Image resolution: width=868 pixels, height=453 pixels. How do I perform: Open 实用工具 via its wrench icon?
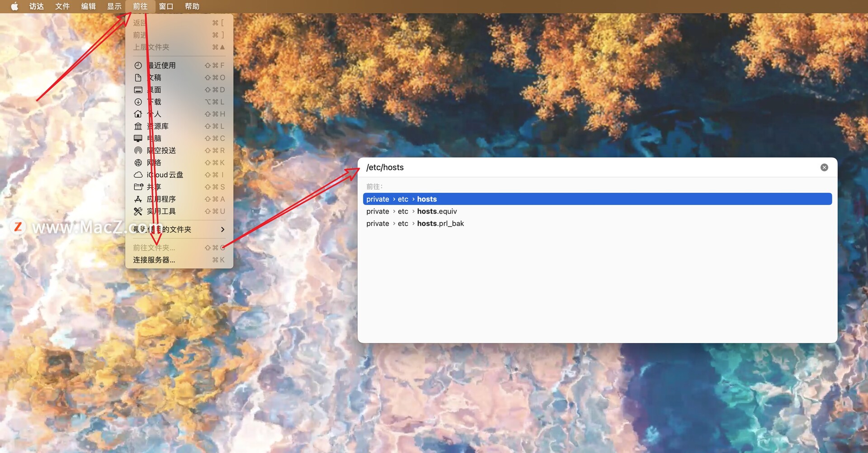pos(138,211)
